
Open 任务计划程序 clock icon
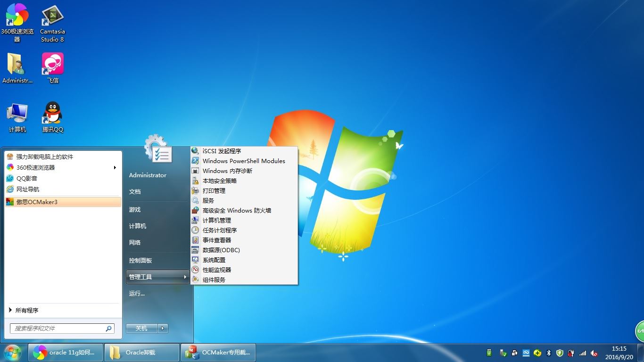pos(195,230)
